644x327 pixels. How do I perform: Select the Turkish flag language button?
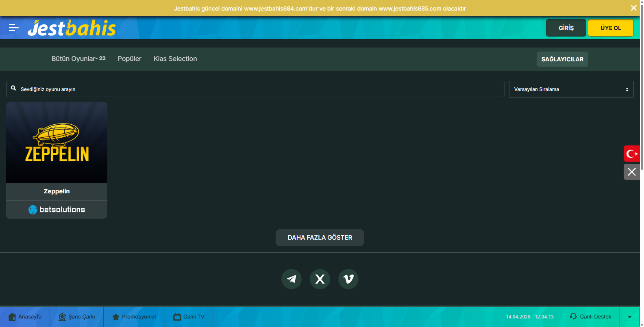[x=632, y=154]
